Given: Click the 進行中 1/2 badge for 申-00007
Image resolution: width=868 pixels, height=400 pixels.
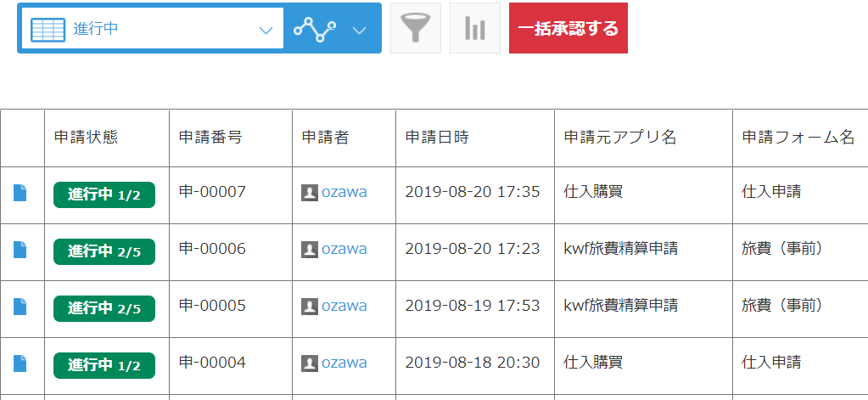Looking at the screenshot, I should click(104, 194).
